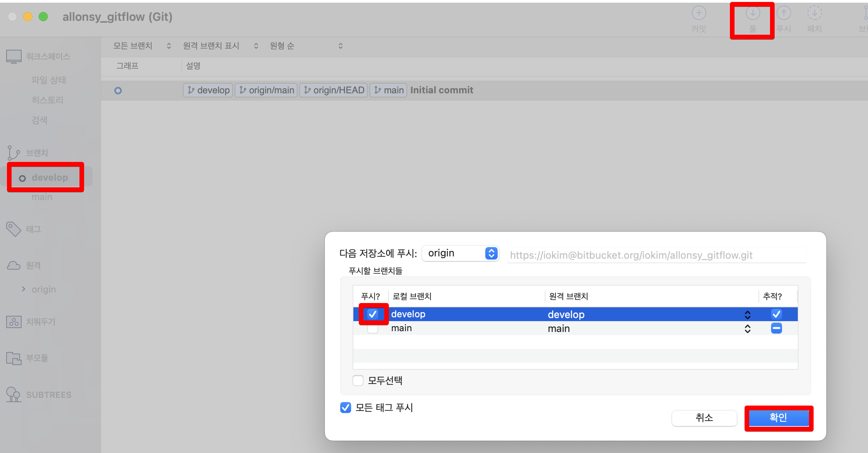Check push checkbox for main branch
Viewport: 868px width, 453px height.
point(373,328)
